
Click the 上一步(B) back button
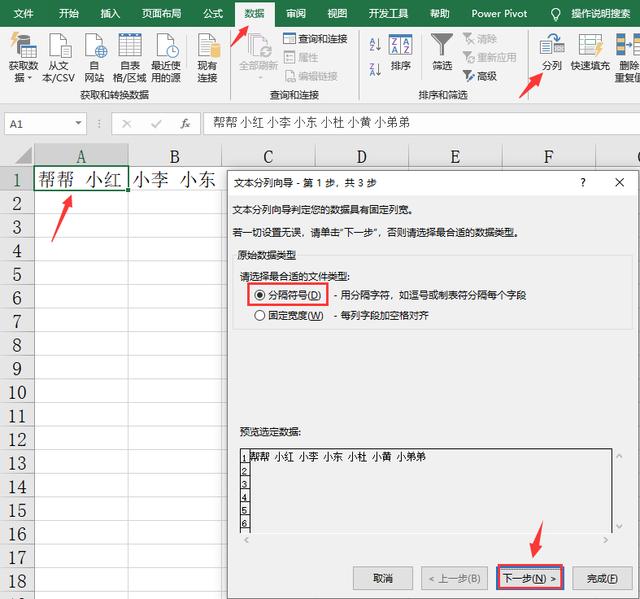(x=454, y=578)
